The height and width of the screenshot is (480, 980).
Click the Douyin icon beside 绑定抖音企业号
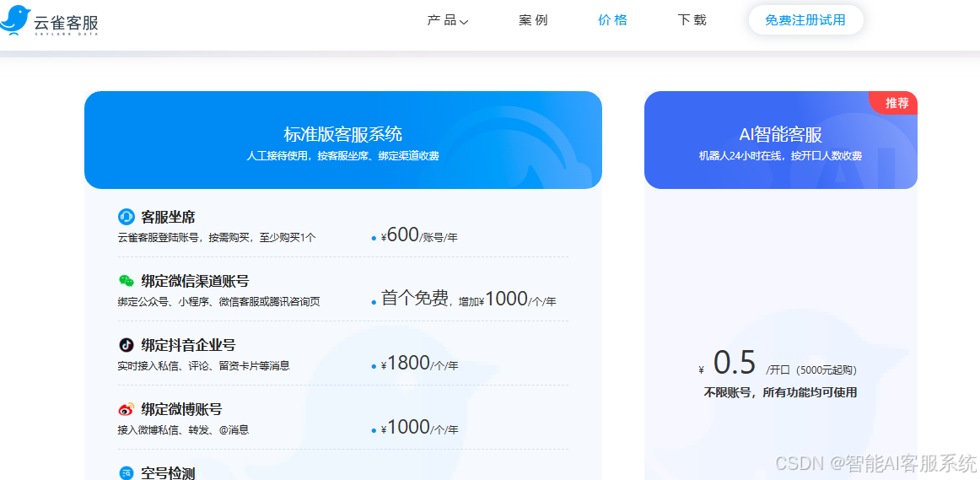tap(127, 344)
